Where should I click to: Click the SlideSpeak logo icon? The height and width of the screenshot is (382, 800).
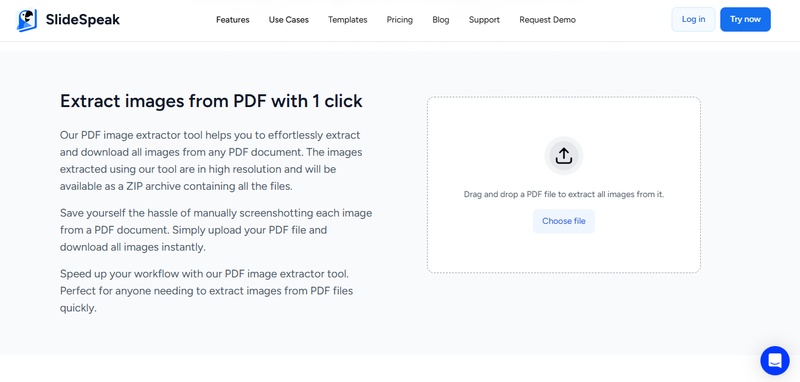coord(27,20)
